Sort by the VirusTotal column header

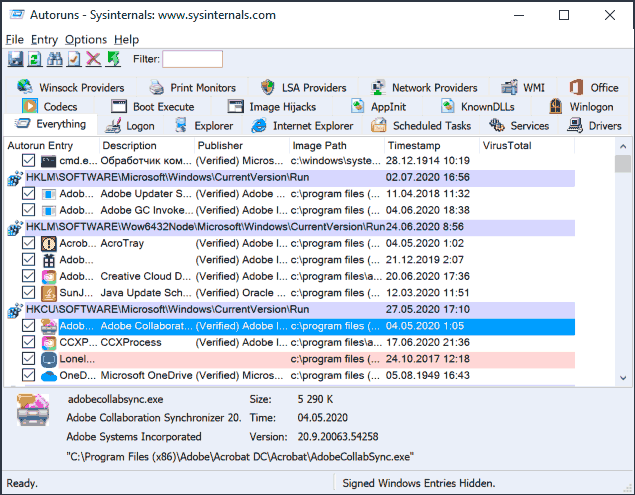[x=526, y=145]
